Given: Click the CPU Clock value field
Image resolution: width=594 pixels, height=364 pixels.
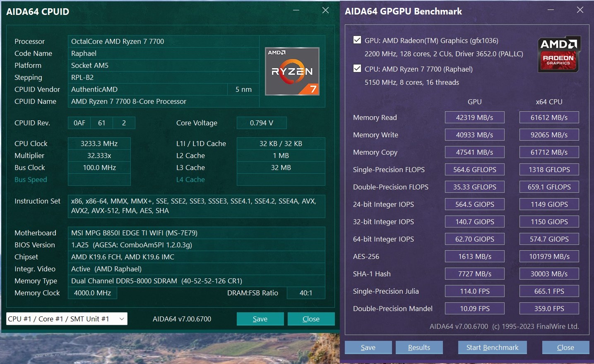Looking at the screenshot, I should [99, 144].
